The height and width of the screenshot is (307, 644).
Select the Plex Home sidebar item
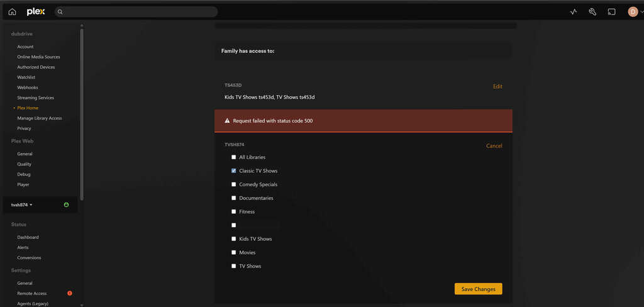(28, 108)
